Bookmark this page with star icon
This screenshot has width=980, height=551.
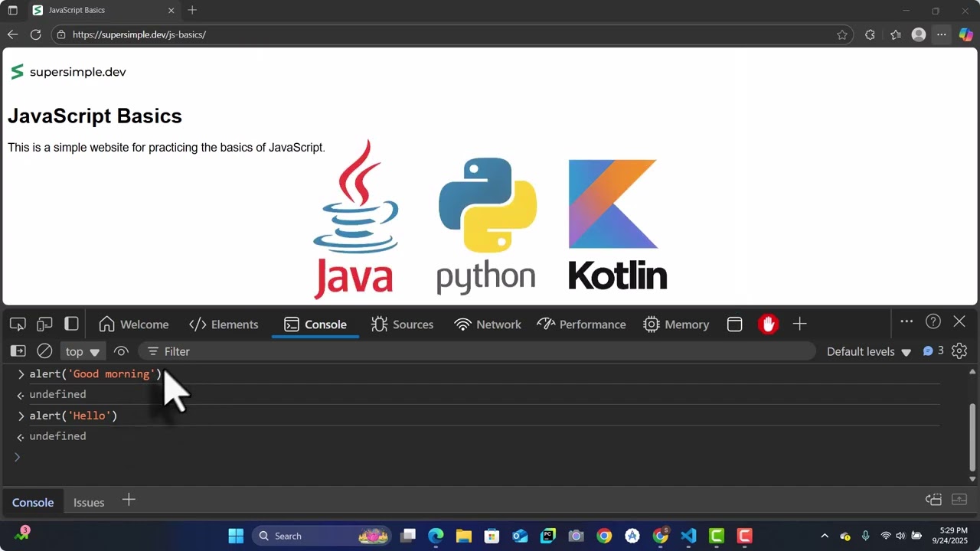pos(842,34)
